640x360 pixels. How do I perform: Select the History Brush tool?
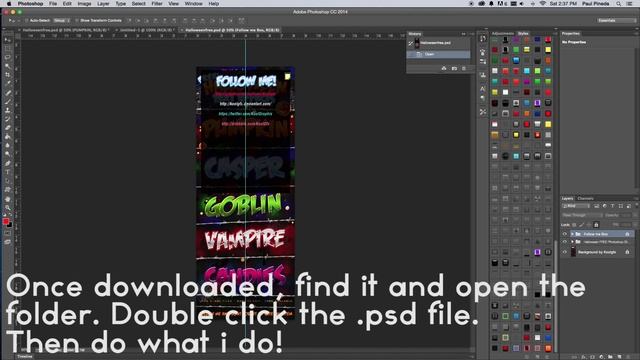click(8, 119)
